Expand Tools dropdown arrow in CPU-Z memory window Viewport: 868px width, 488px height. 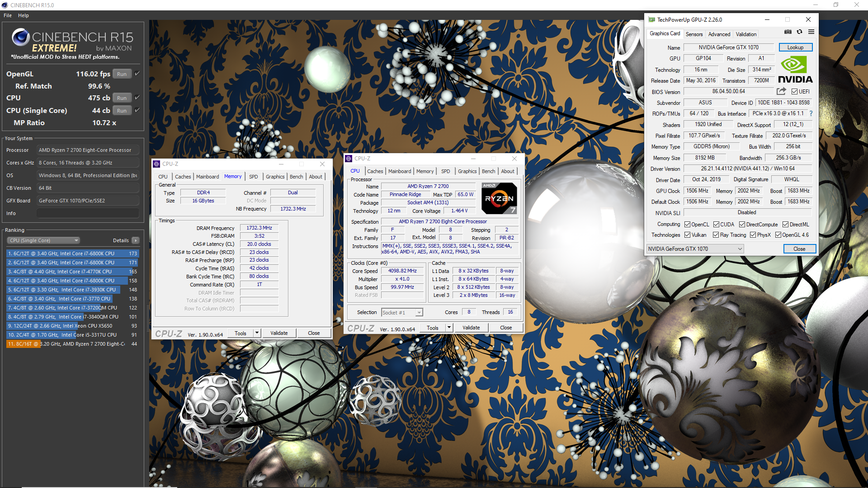(257, 333)
